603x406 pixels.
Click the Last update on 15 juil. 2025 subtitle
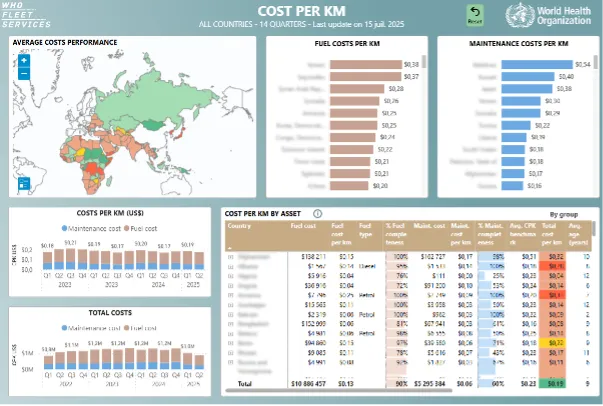358,24
